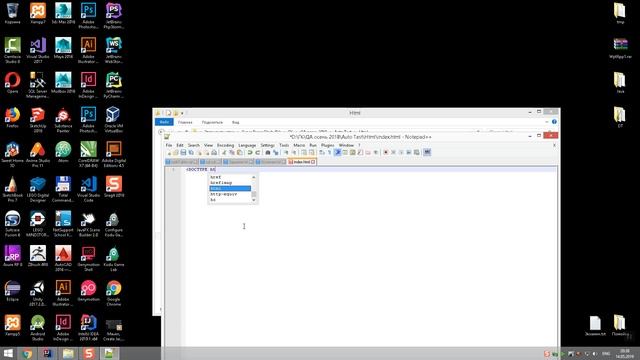
Task: Open the Вид ribbon tab in Explorer
Action: pos(236,122)
